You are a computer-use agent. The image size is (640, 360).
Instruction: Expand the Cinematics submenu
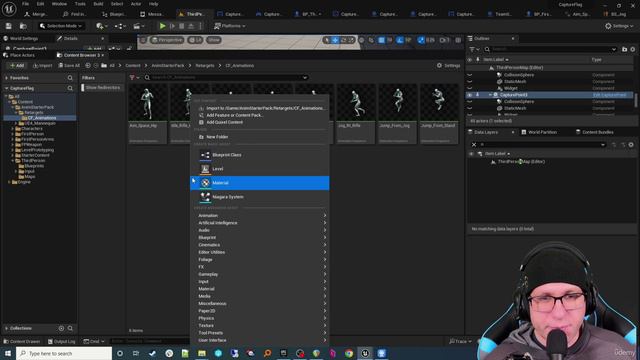[x=260, y=245]
